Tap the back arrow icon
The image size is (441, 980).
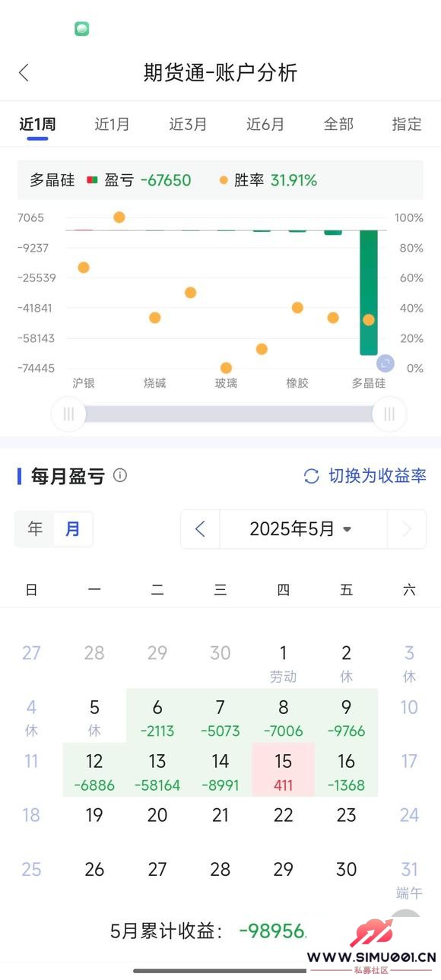(x=24, y=72)
